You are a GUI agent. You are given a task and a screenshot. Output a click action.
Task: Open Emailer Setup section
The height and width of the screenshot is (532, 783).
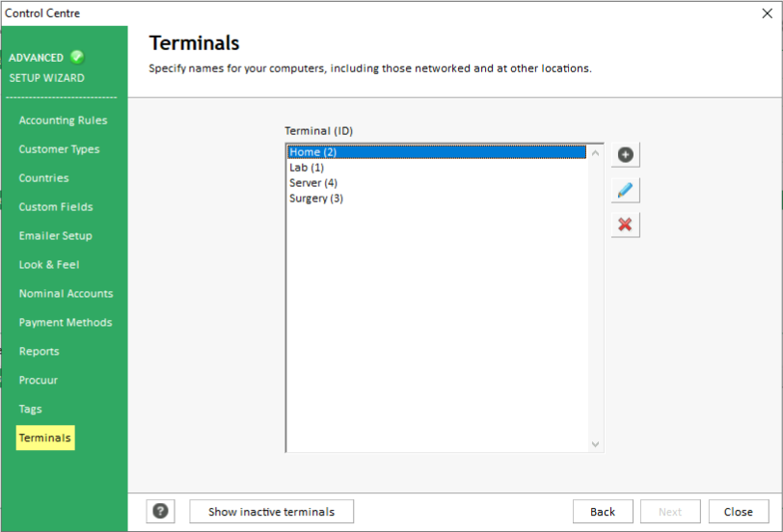(55, 236)
